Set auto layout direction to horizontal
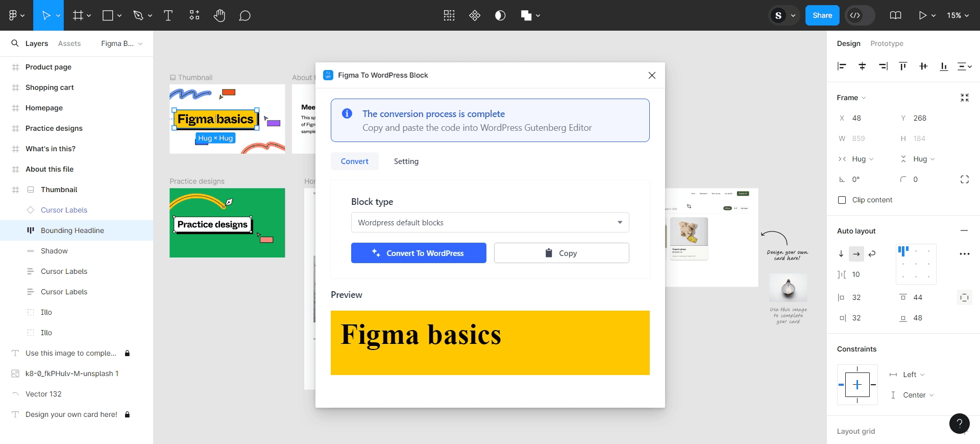Screen dimensions: 980x444 click(856, 254)
